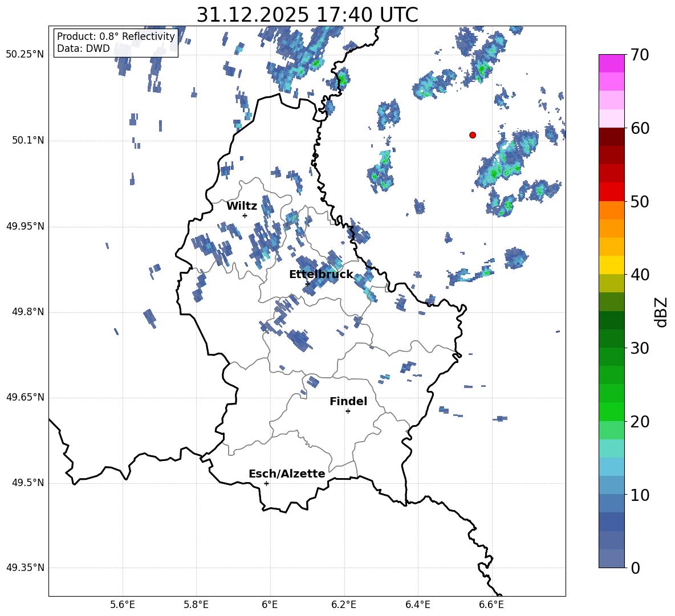675x616 pixels.
Task: Click the 10 tick on the colorbar
Action: tap(640, 495)
